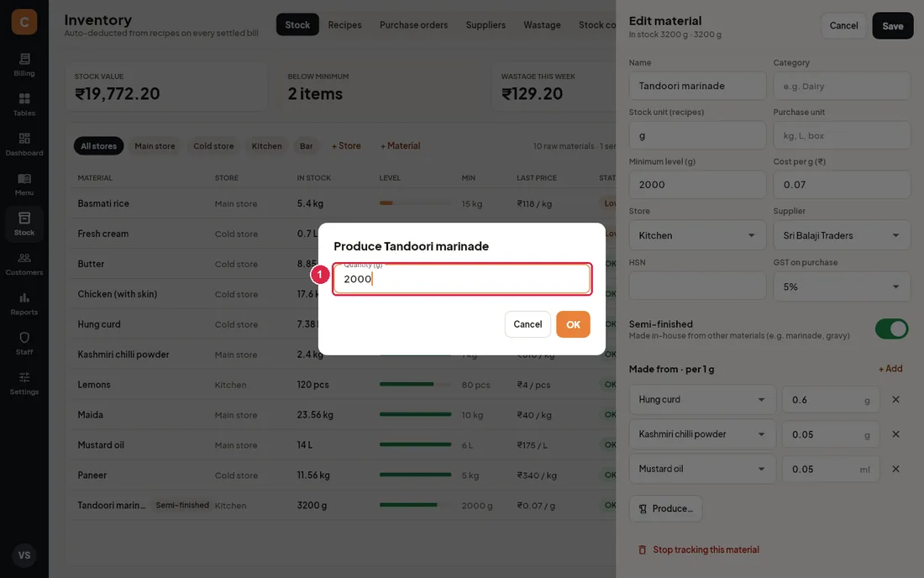Edit Kashmiri chilli powder quantity field

pyautogui.click(x=831, y=434)
